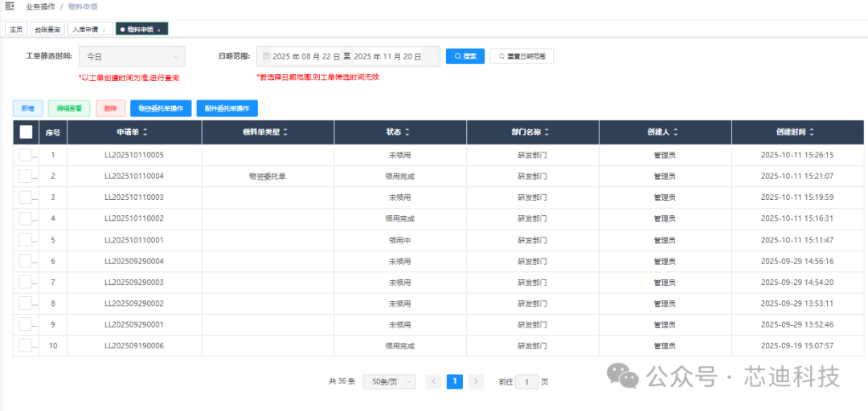This screenshot has height=411, width=868.
Task: Sort by the 领料单类型 column arrows
Action: (285, 132)
